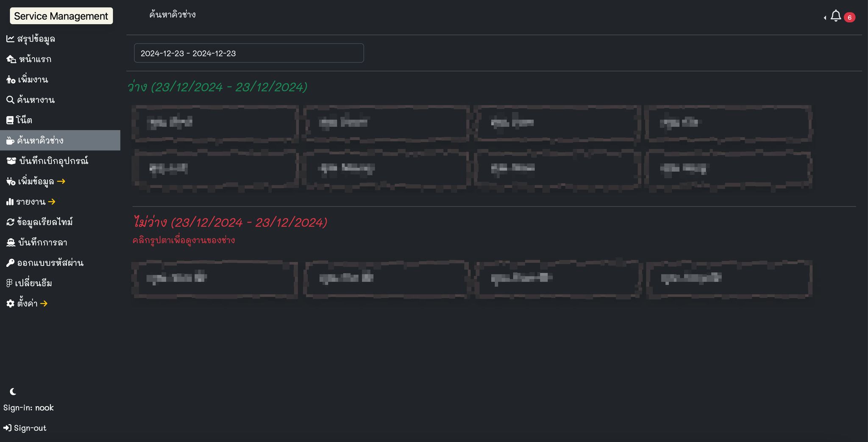Click the box icon beside บันทึกเบิกอุปกรณ์
The width and height of the screenshot is (868, 442).
tap(11, 161)
